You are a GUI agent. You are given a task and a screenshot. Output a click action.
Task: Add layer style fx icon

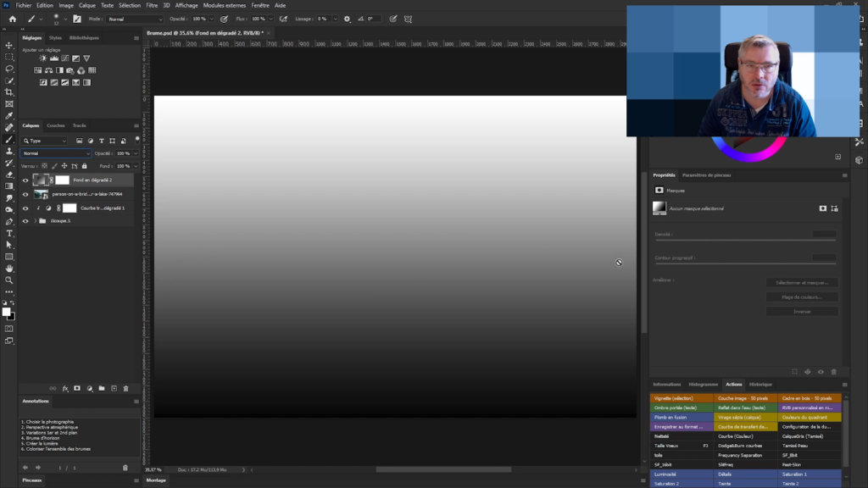[64, 389]
